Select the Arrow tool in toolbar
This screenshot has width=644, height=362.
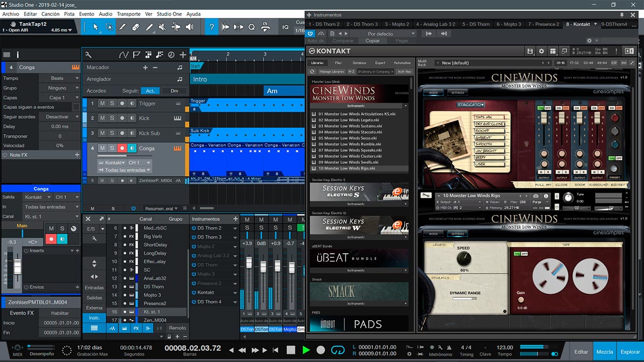(96, 27)
